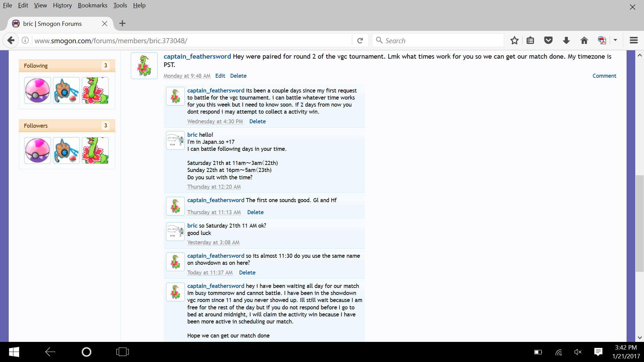Click scrollbar down arrow on the page

pyautogui.click(x=640, y=338)
